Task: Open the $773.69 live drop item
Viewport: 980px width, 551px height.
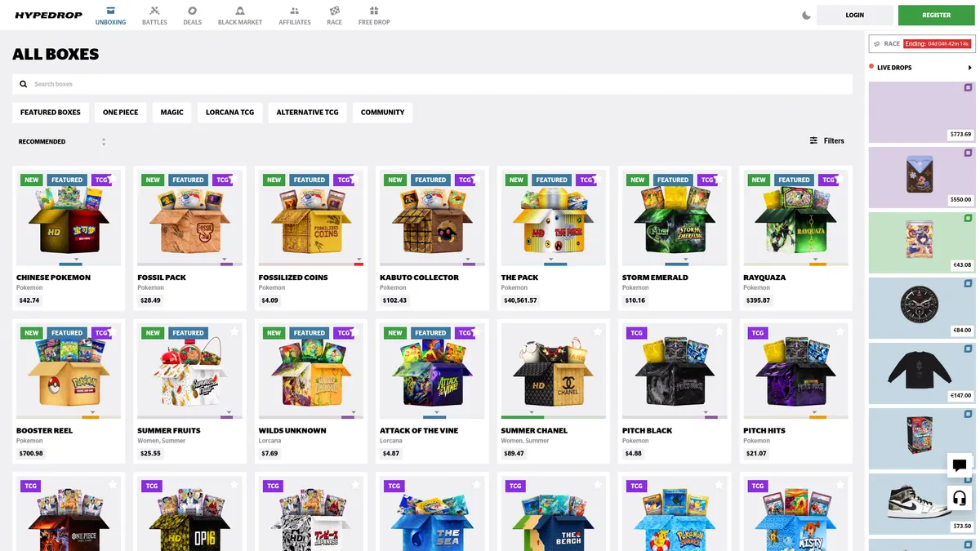Action: 922,112
